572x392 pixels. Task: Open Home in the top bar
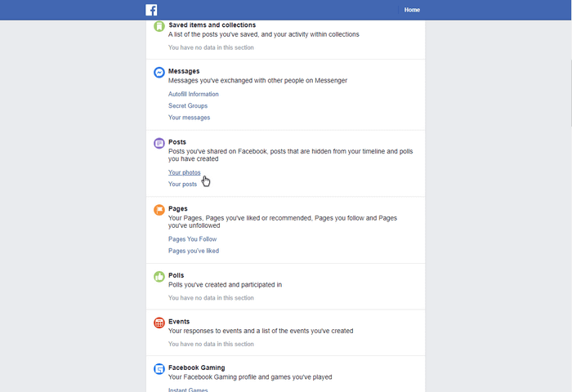pyautogui.click(x=412, y=10)
